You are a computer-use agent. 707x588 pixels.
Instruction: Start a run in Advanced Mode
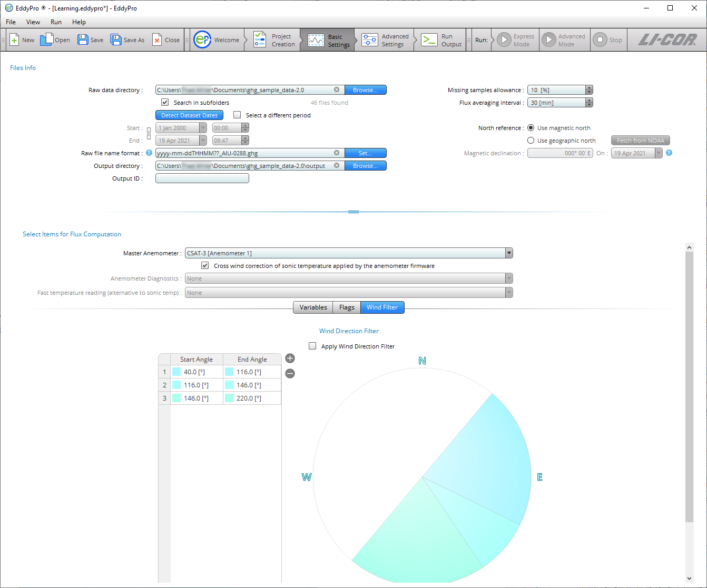pos(564,40)
